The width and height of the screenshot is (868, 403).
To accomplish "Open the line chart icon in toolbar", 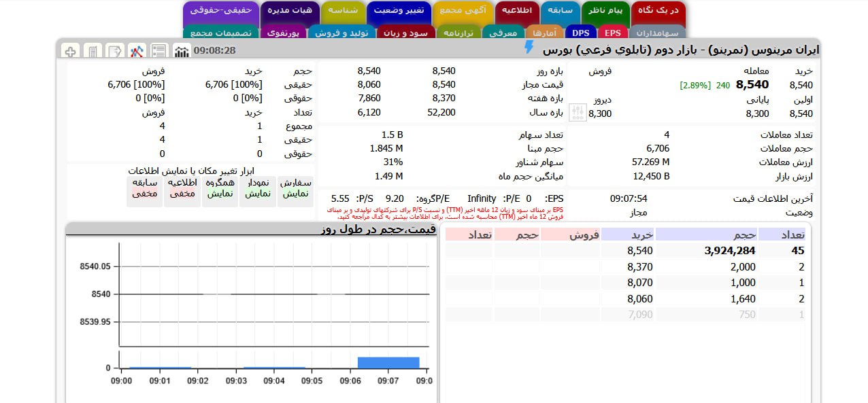I will (x=136, y=50).
